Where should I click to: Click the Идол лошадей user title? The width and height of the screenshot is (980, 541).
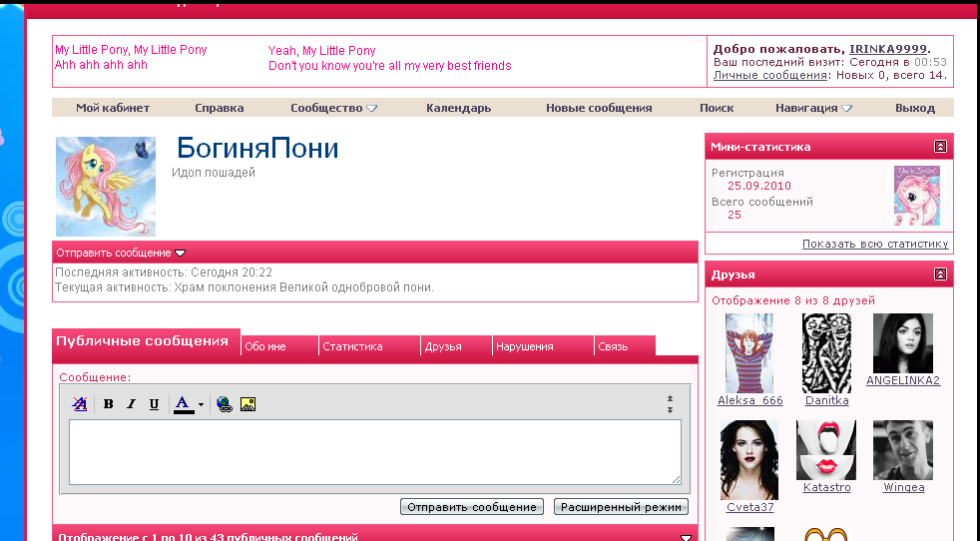(x=214, y=173)
